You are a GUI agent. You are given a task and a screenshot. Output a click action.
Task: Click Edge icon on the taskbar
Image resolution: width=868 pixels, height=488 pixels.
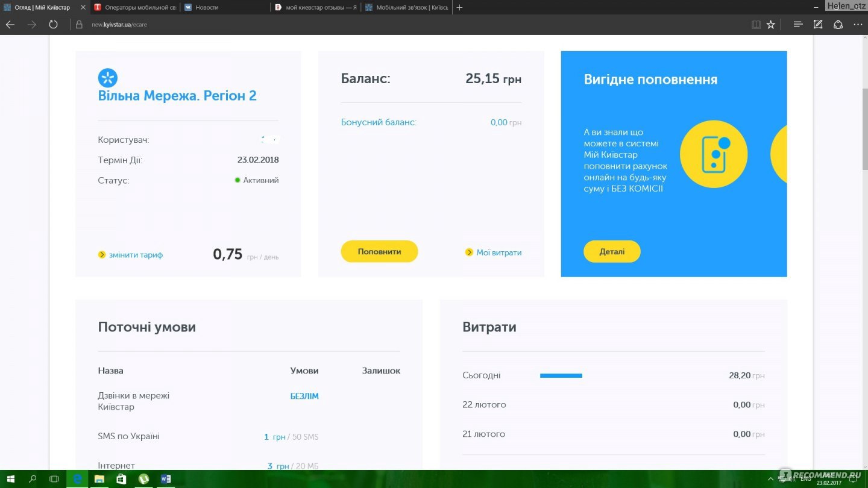point(77,479)
